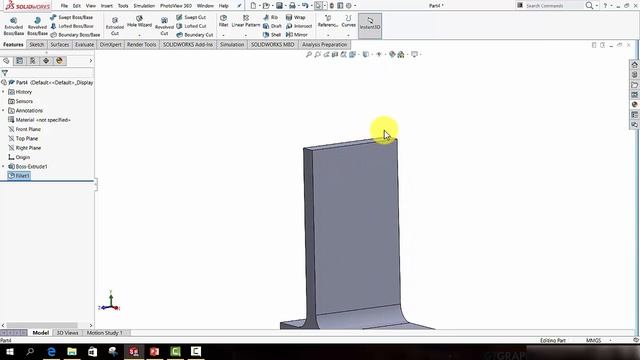Select Fillet1 in the feature tree
This screenshot has height=360, width=640.
[19, 176]
